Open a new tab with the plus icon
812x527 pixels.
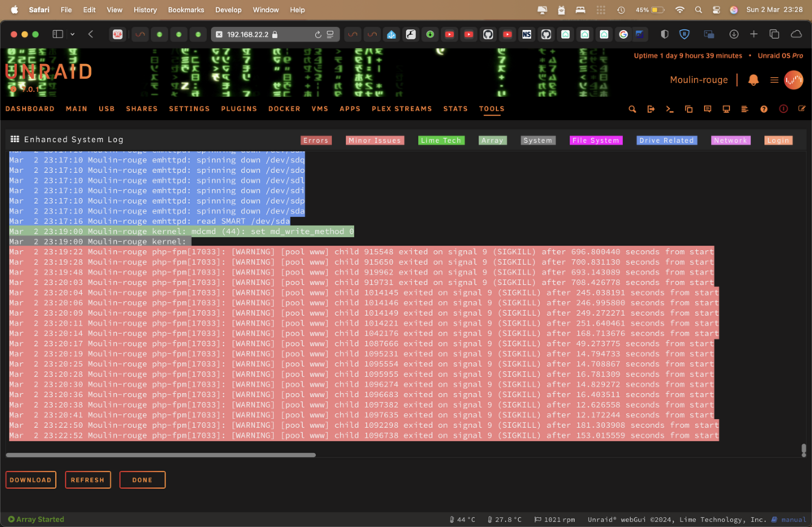pyautogui.click(x=754, y=34)
